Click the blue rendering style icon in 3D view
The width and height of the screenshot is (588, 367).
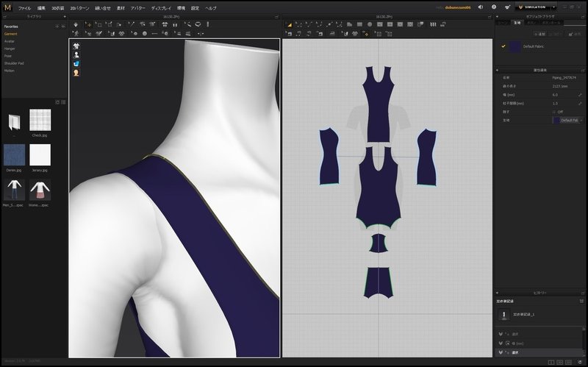point(76,64)
